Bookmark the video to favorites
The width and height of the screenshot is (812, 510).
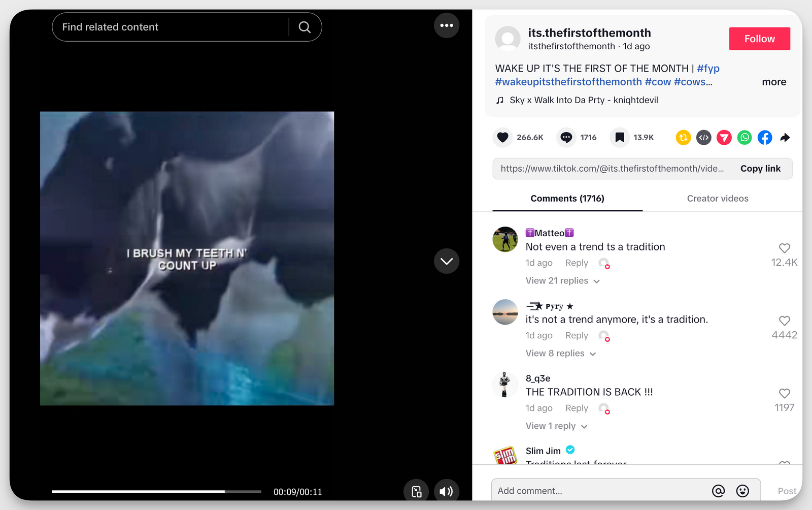click(619, 137)
